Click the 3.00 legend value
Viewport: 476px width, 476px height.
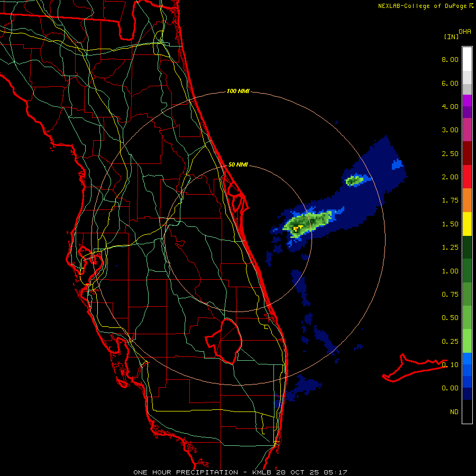coord(450,130)
